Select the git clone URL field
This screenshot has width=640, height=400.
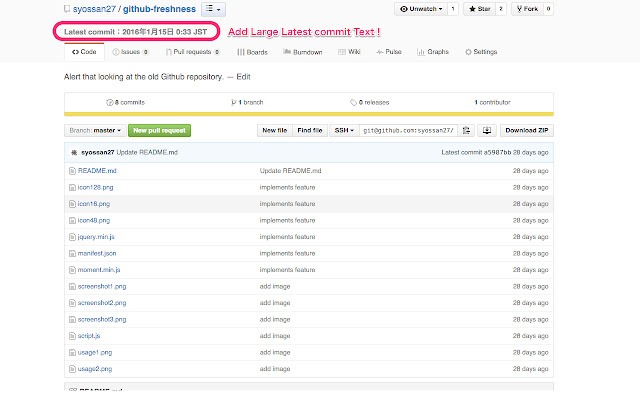[x=408, y=131]
